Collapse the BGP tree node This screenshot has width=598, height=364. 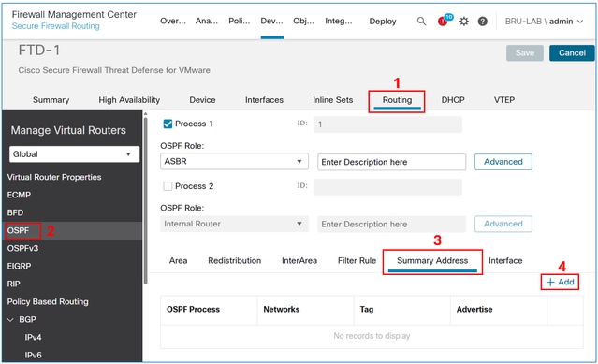pyautogui.click(x=10, y=320)
